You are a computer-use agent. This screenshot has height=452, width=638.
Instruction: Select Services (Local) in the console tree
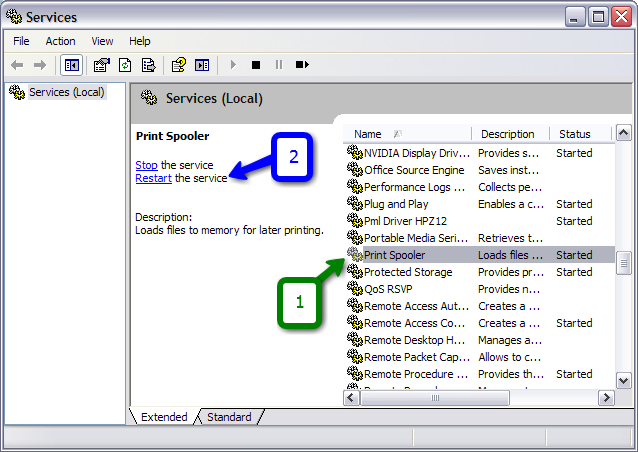[x=67, y=92]
